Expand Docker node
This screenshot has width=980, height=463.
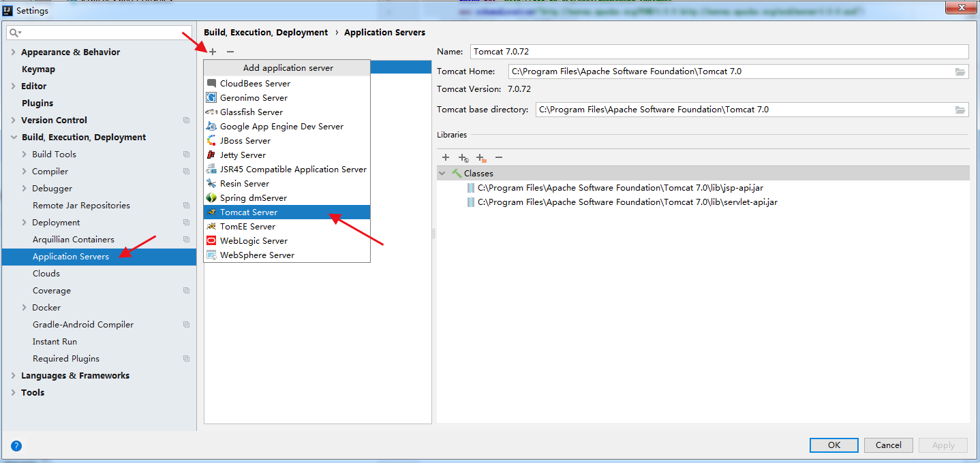(25, 307)
